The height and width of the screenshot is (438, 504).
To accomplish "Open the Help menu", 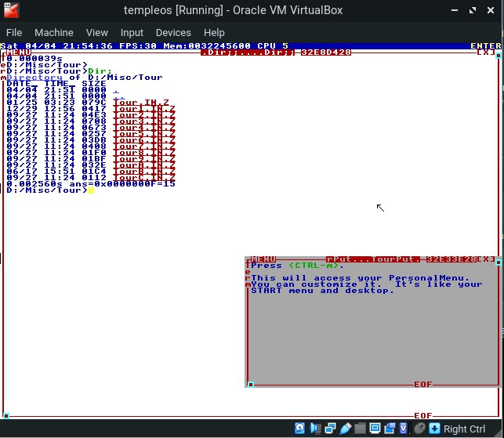I will 214,32.
